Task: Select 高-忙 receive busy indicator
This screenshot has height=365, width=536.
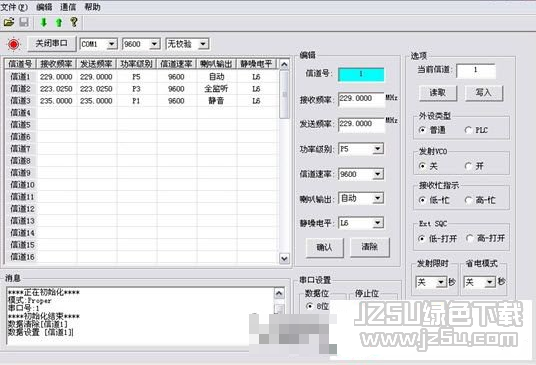Action: click(468, 200)
